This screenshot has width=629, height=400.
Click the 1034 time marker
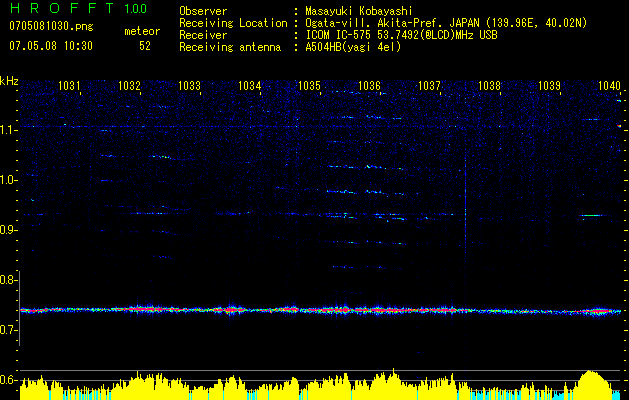[x=250, y=85]
